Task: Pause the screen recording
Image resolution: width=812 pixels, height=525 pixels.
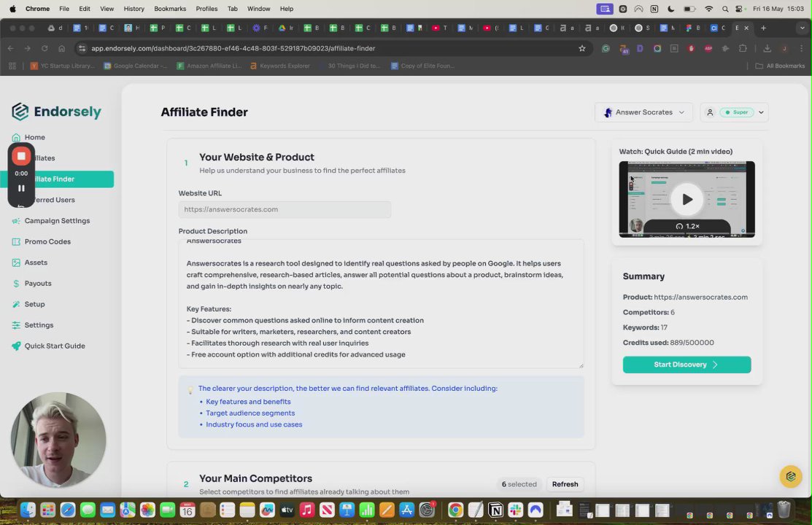Action: (x=21, y=188)
